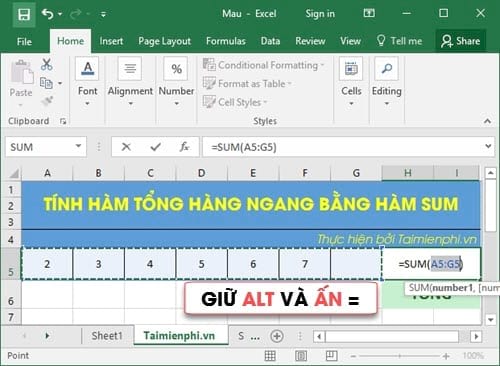The width and height of the screenshot is (500, 366).
Task: Confirm formula with checkmark icon
Action: 155,147
